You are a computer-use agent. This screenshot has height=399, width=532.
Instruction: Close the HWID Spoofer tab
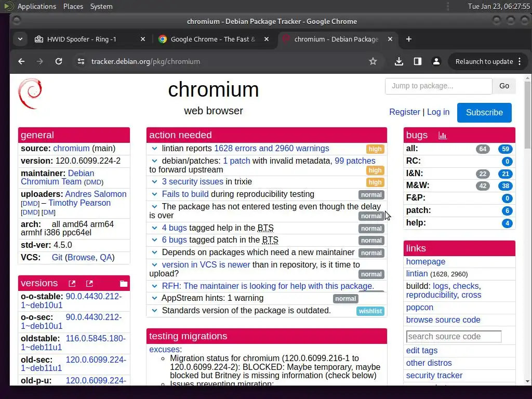click(x=143, y=39)
